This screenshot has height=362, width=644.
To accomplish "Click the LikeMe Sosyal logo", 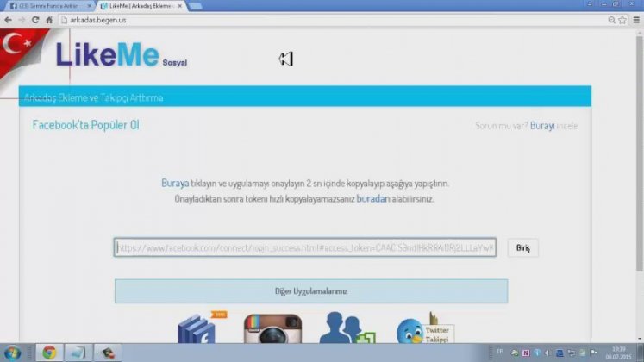I will [x=122, y=54].
